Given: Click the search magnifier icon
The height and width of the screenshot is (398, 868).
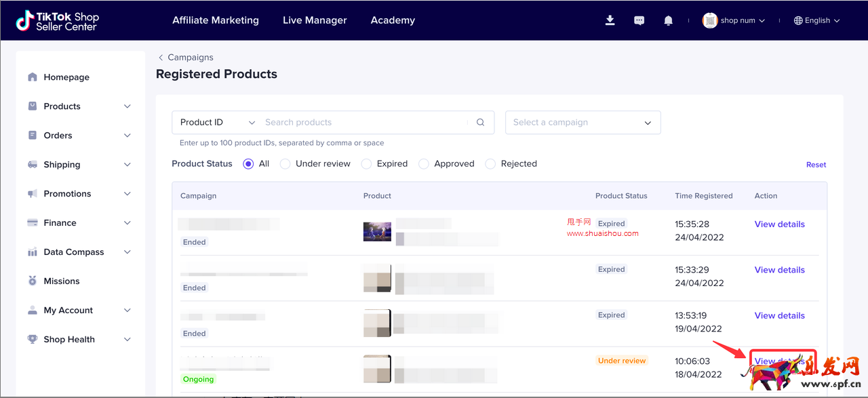Looking at the screenshot, I should [480, 123].
